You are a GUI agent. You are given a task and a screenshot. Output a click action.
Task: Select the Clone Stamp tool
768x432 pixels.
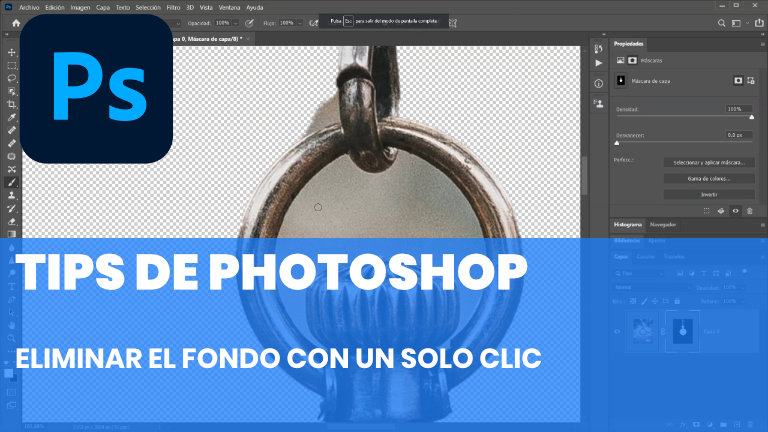[x=12, y=195]
